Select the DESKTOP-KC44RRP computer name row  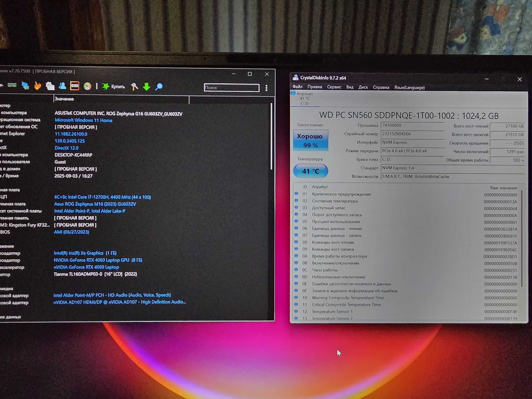point(73,155)
